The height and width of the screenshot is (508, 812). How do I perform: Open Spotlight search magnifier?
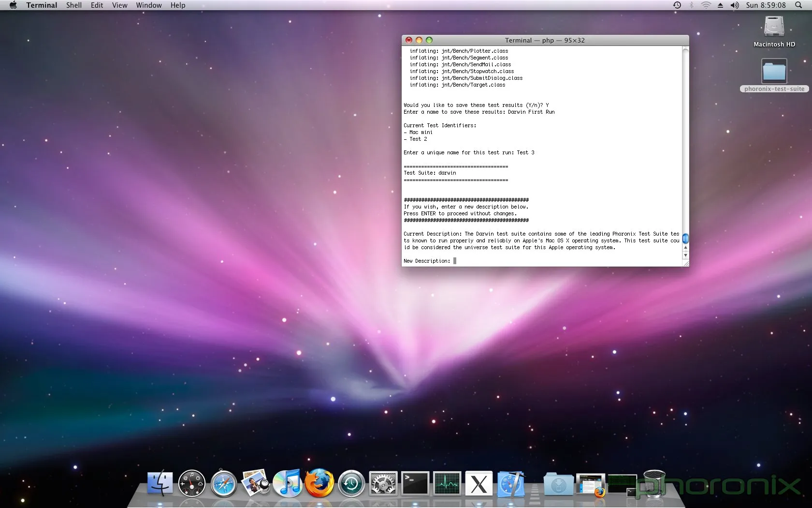tap(798, 5)
